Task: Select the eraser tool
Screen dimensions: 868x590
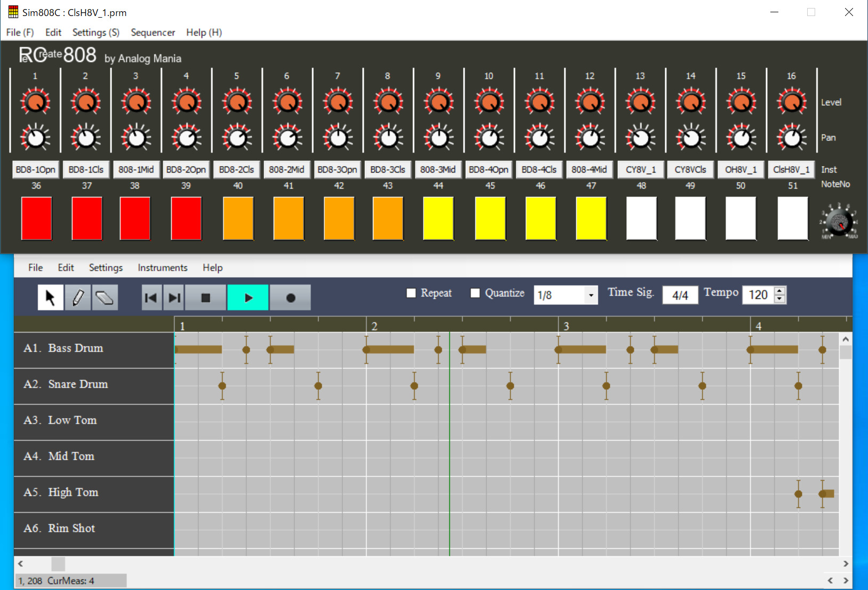Action: (105, 297)
